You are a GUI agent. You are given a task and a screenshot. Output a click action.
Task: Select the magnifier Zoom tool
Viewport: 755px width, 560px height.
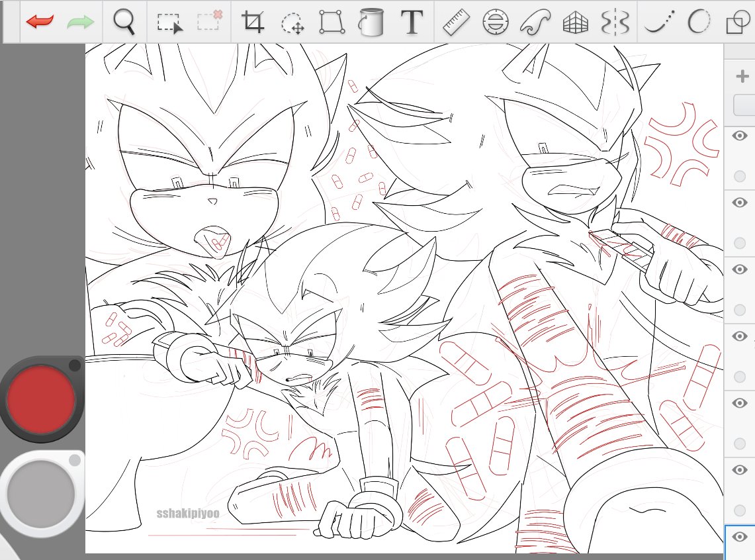tap(124, 22)
